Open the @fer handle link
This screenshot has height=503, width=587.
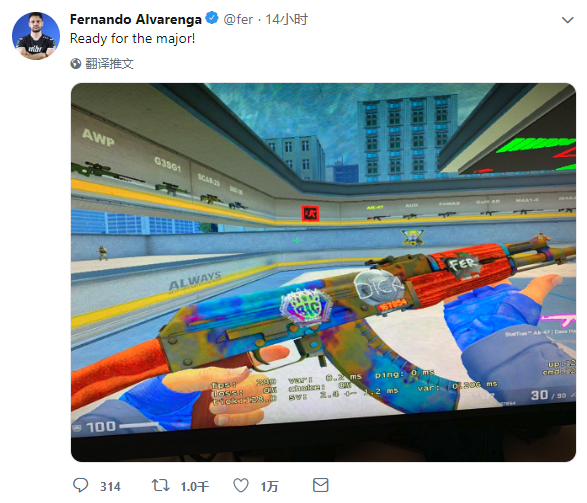pyautogui.click(x=238, y=19)
